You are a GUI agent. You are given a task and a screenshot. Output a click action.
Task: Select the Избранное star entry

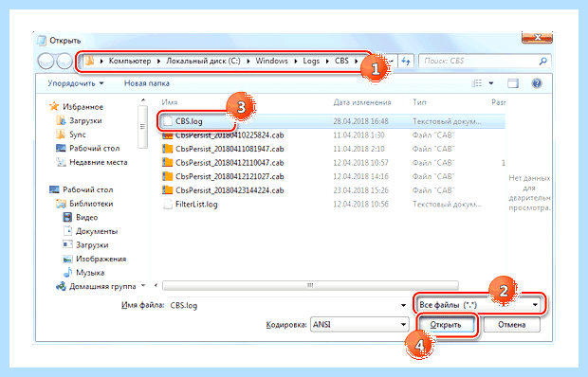click(x=77, y=107)
